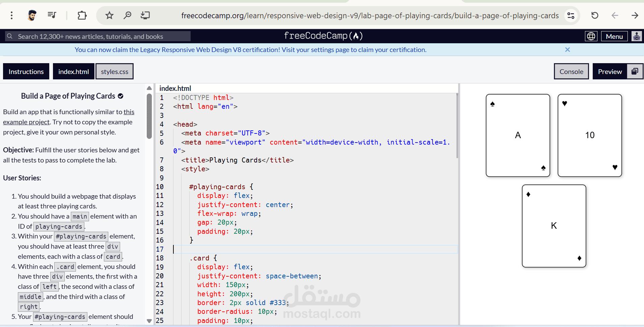Click the search magnifier icon in freeCodeCamp bar
The height and width of the screenshot is (327, 644).
[x=10, y=36]
